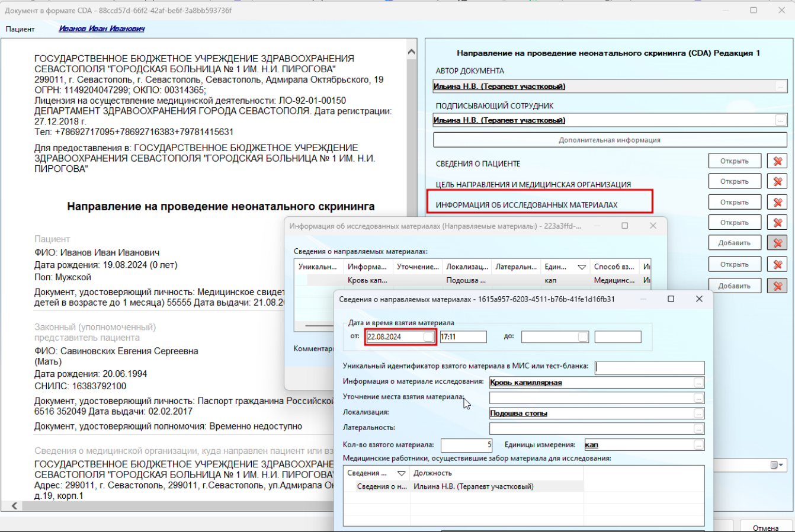Screen dimensions: 795x532
Task: Open the ellipsis picker for ПОДПИСЫВАЮЩИЙ СОТРУДНИК
Action: point(781,120)
